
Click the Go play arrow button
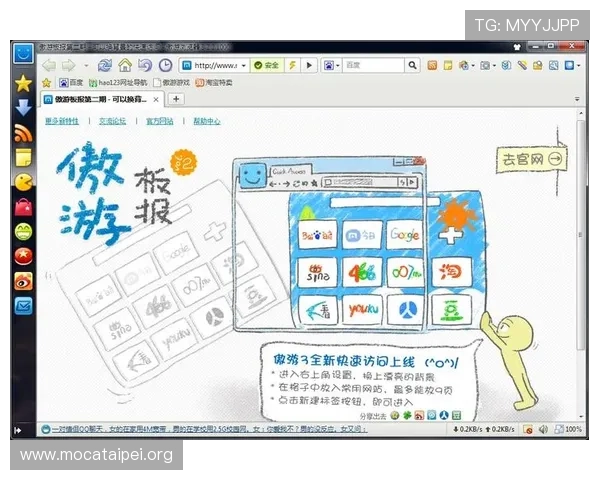[x=309, y=65]
